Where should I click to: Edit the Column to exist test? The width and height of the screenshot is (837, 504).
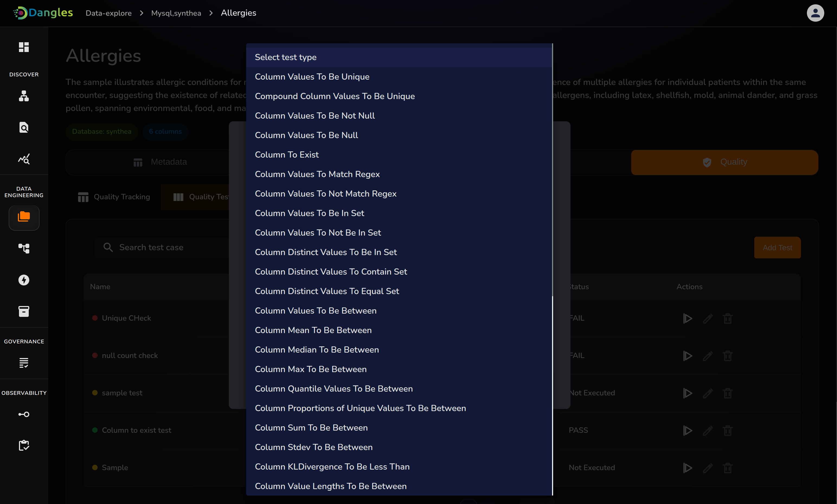[x=708, y=431]
